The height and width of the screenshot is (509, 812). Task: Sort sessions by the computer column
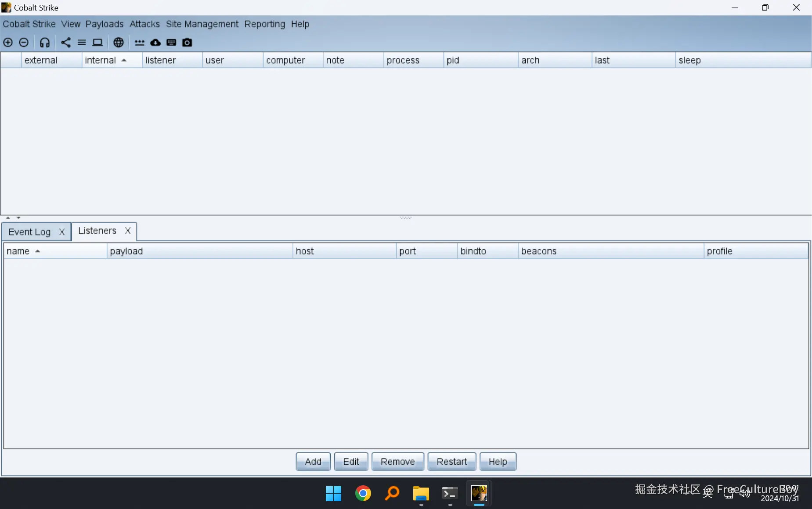[x=293, y=60]
